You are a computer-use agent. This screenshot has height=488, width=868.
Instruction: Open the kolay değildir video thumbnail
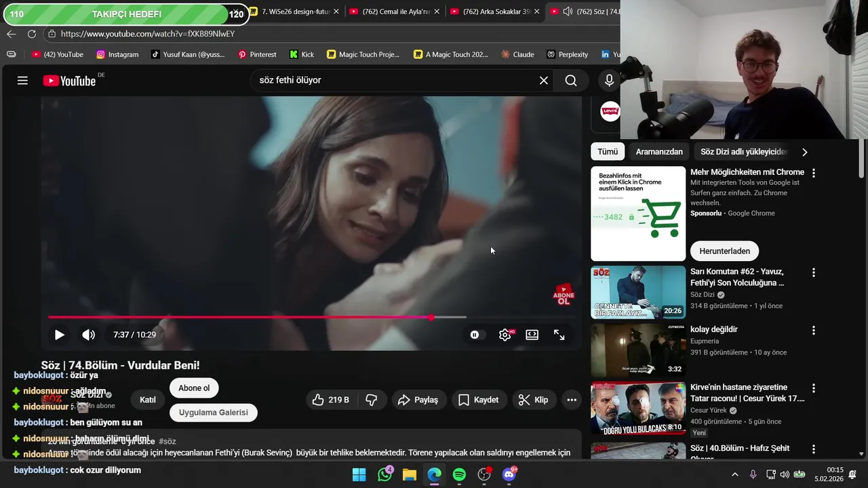point(638,350)
